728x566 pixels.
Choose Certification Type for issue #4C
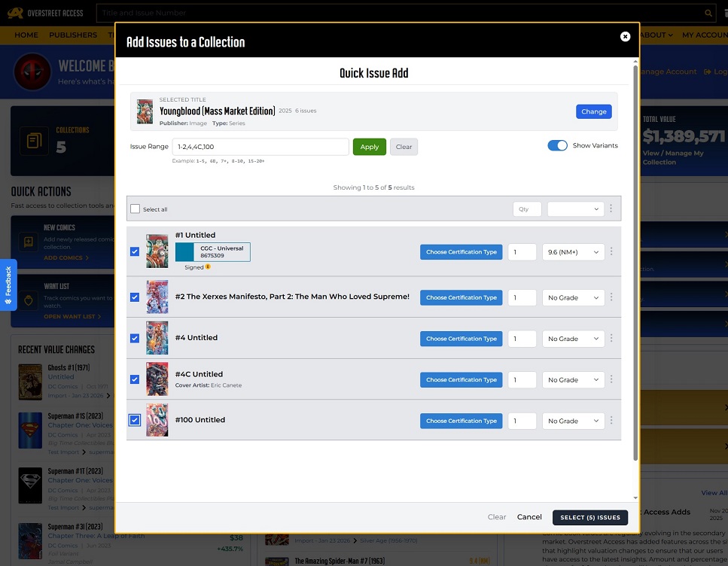(x=461, y=380)
